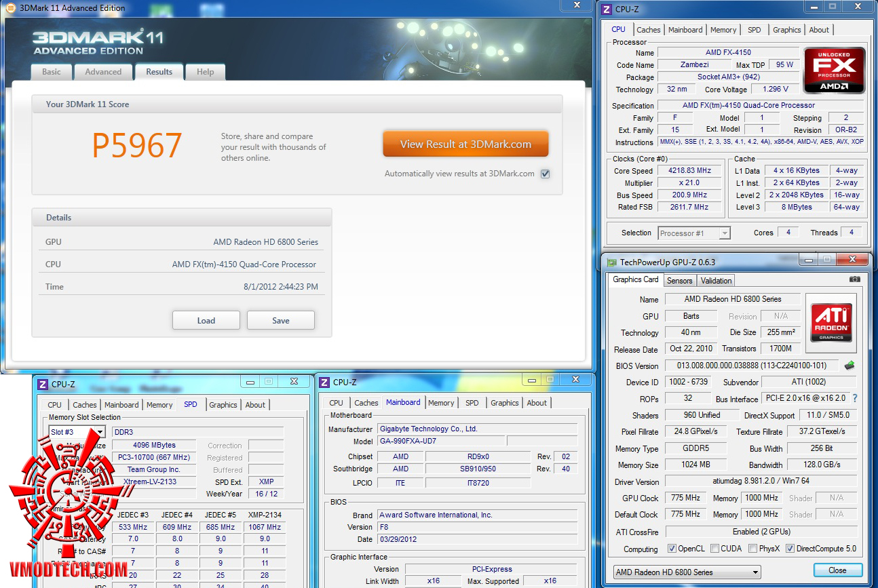Click the Device ID value 1002 - 6739
The height and width of the screenshot is (588, 878).
pyautogui.click(x=688, y=383)
